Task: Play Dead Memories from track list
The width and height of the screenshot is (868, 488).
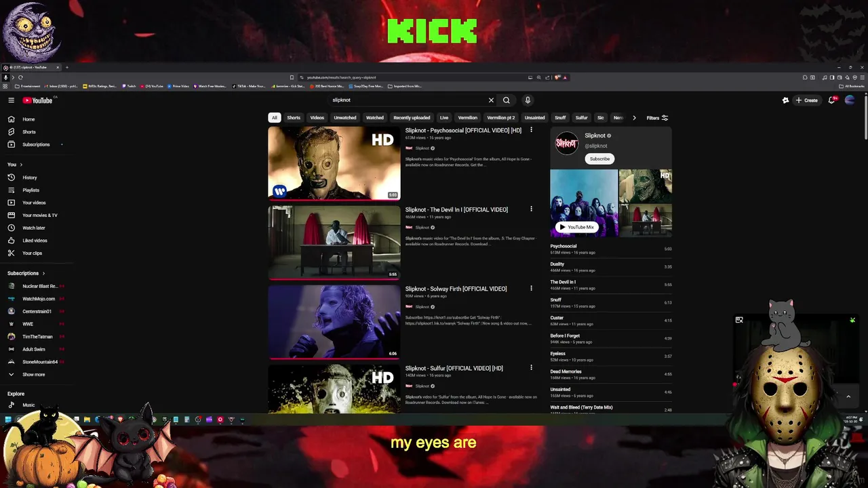Action: point(611,374)
